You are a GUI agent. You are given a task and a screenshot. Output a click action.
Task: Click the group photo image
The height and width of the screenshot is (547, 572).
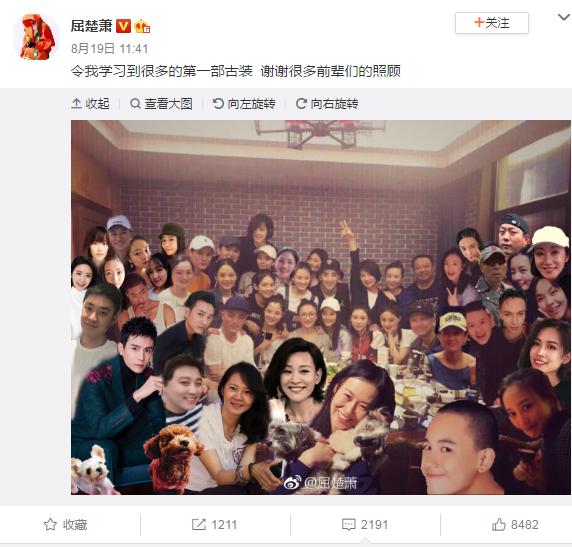point(321,307)
